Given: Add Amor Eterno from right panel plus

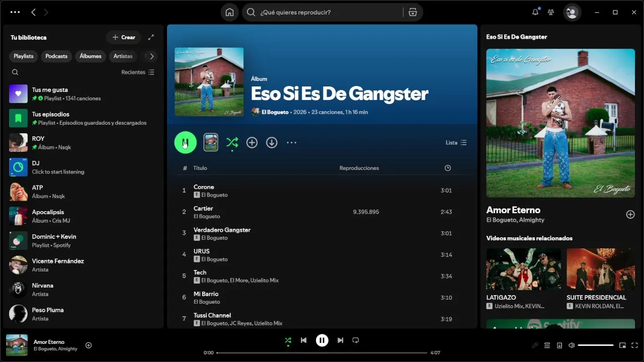Looking at the screenshot, I should point(630,215).
